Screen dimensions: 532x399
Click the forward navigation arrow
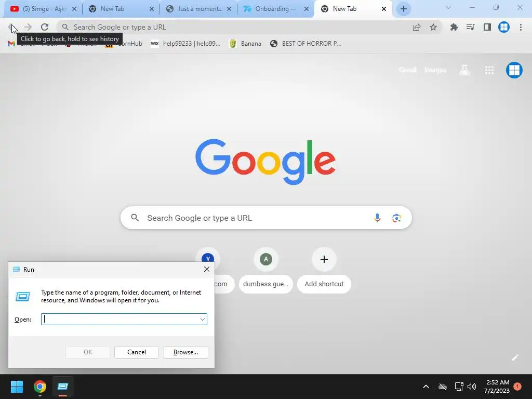click(28, 27)
